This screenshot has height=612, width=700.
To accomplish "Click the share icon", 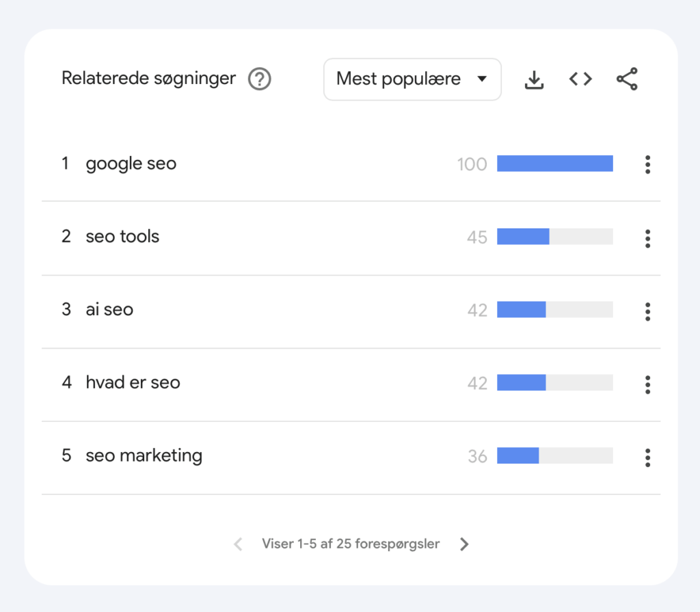I will pyautogui.click(x=627, y=79).
